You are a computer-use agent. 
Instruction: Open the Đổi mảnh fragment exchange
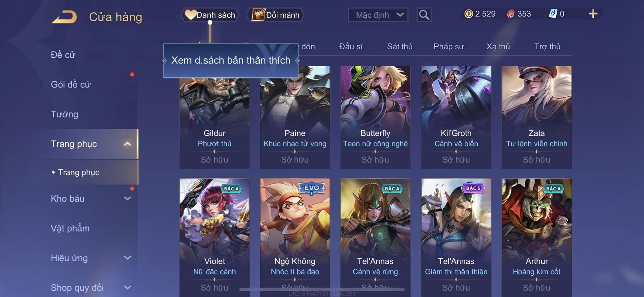pos(275,15)
